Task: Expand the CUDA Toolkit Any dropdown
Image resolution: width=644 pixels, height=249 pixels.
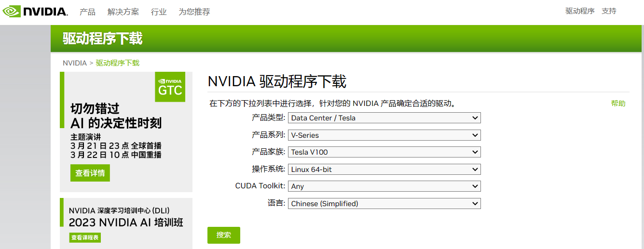Action: (384, 186)
